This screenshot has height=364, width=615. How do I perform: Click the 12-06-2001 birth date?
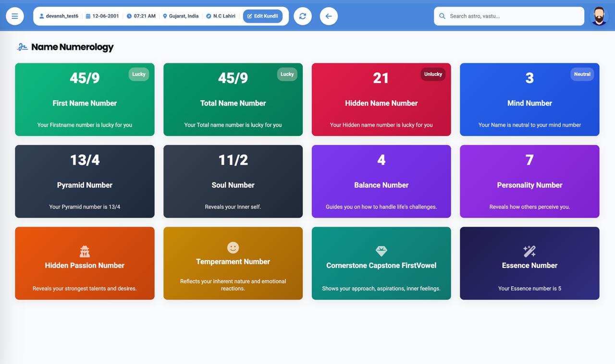[x=106, y=16]
